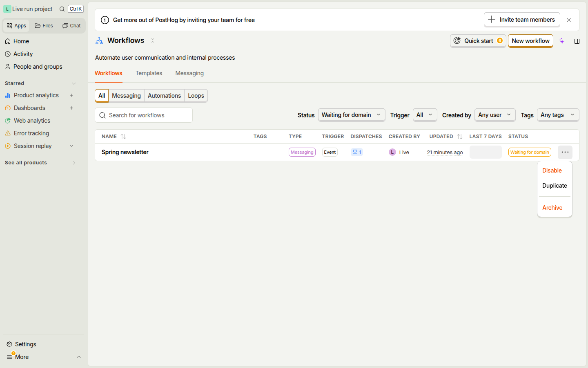The width and height of the screenshot is (588, 368).
Task: Switch to the Messaging top tab
Action: click(189, 73)
